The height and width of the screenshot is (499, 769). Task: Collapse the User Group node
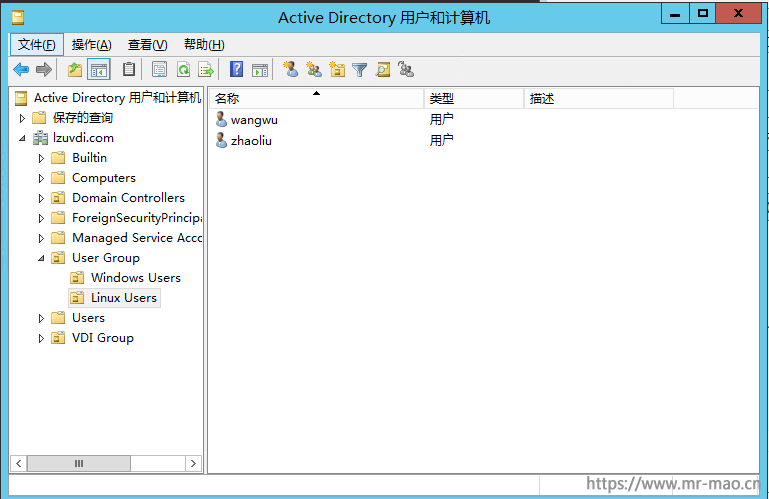pyautogui.click(x=41, y=258)
